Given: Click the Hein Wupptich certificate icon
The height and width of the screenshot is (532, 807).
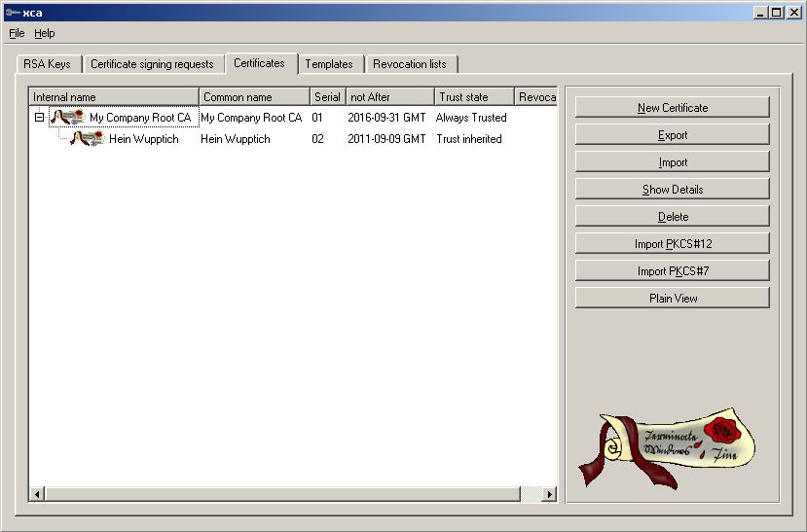Looking at the screenshot, I should coord(87,139).
